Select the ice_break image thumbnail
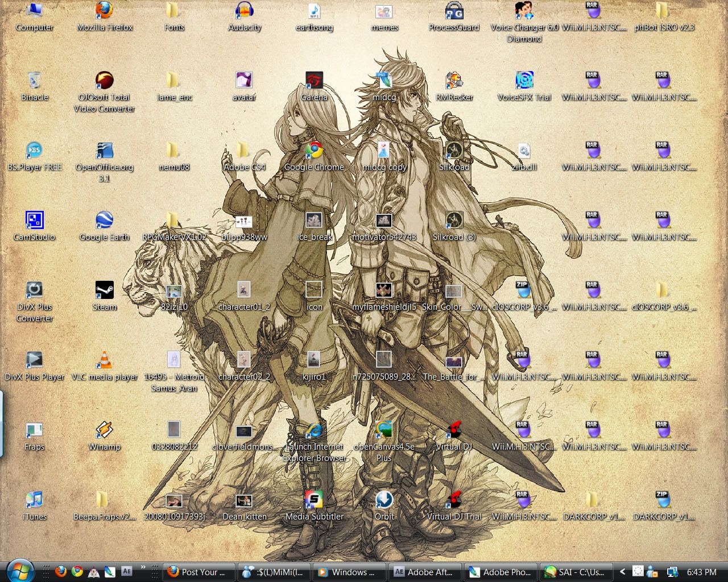This screenshot has width=728, height=582. (315, 226)
